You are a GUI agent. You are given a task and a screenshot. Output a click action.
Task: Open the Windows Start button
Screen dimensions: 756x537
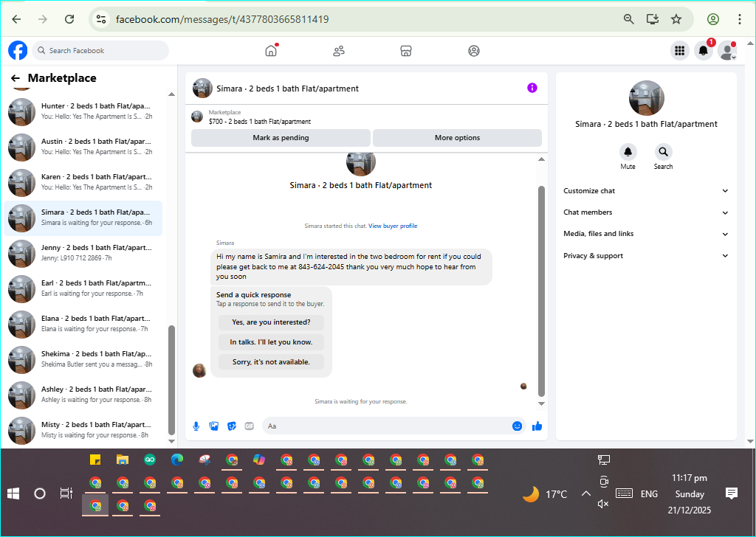pos(13,493)
